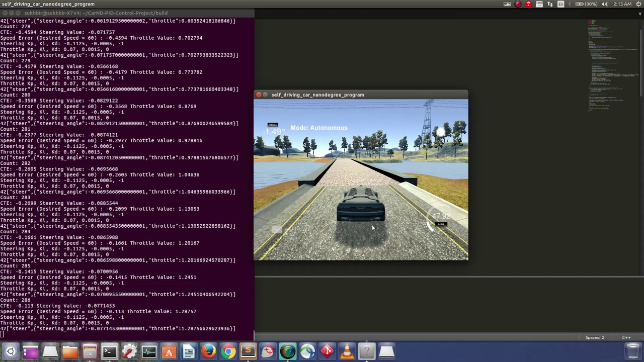Click terminal line Count: 286
This screenshot has height=362, width=644.
coord(15,300)
